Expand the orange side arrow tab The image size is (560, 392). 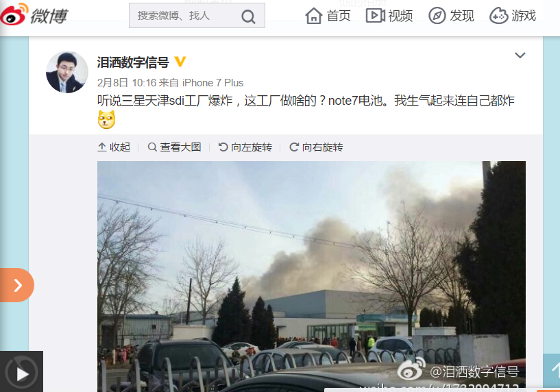coord(16,285)
